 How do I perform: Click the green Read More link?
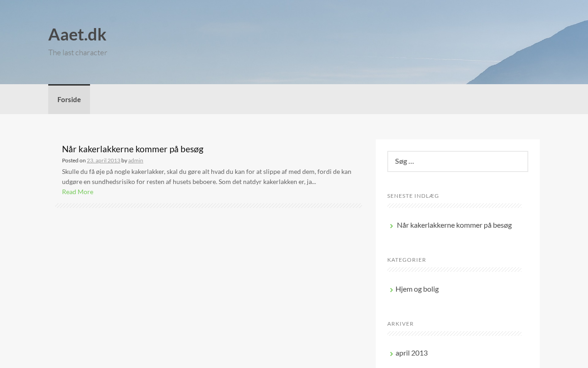[x=78, y=192]
